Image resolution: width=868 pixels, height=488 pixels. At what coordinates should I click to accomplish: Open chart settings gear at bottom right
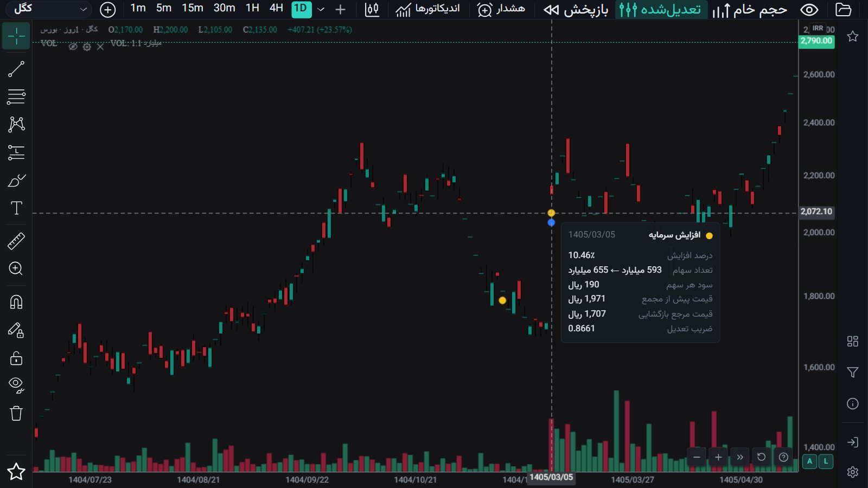pos(853,472)
